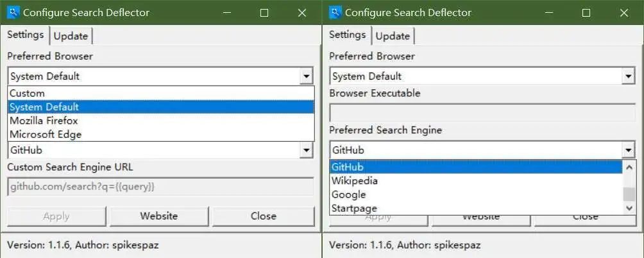Select Custom from the browser list
This screenshot has width=644, height=258.
point(28,93)
